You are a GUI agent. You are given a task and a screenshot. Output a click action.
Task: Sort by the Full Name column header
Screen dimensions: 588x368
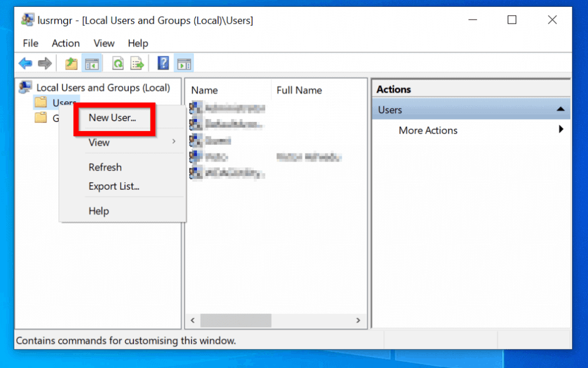[x=299, y=90]
